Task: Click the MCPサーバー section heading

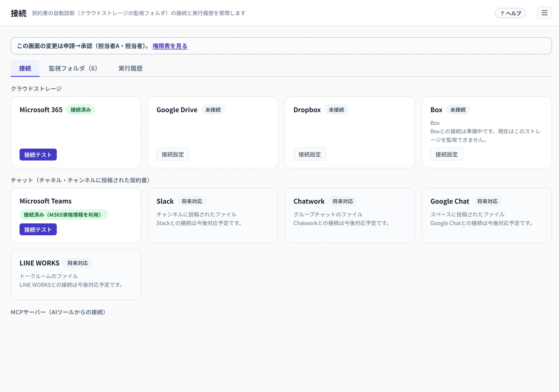Action: point(58,312)
